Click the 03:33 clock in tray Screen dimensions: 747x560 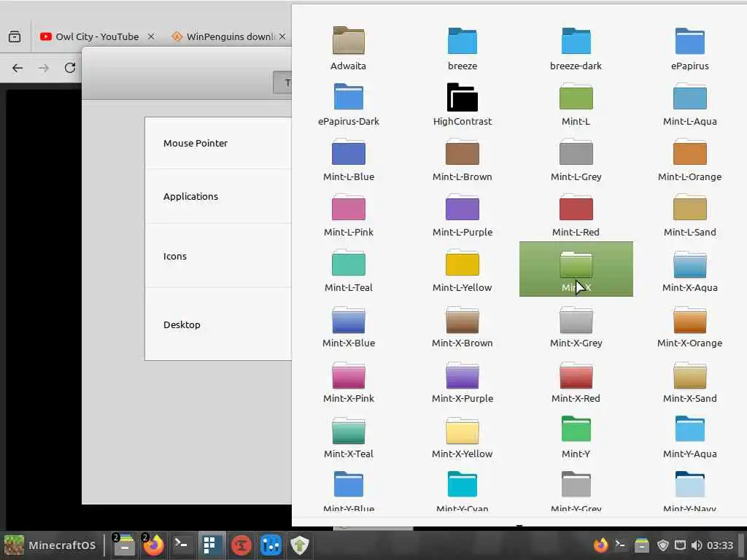coord(720,545)
